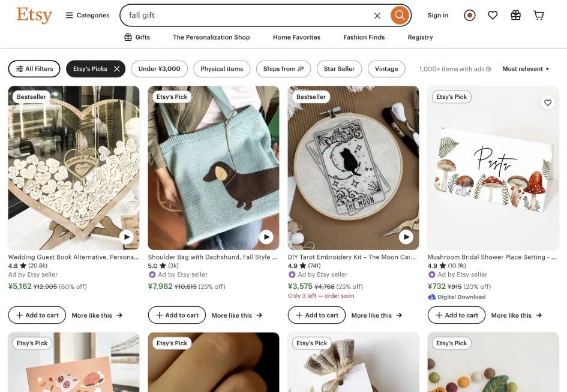Open the shopping cart icon
This screenshot has width=567, height=392.
click(x=539, y=16)
